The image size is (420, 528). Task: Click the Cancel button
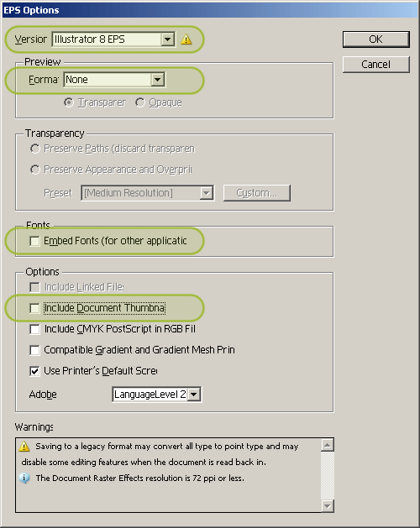[376, 65]
